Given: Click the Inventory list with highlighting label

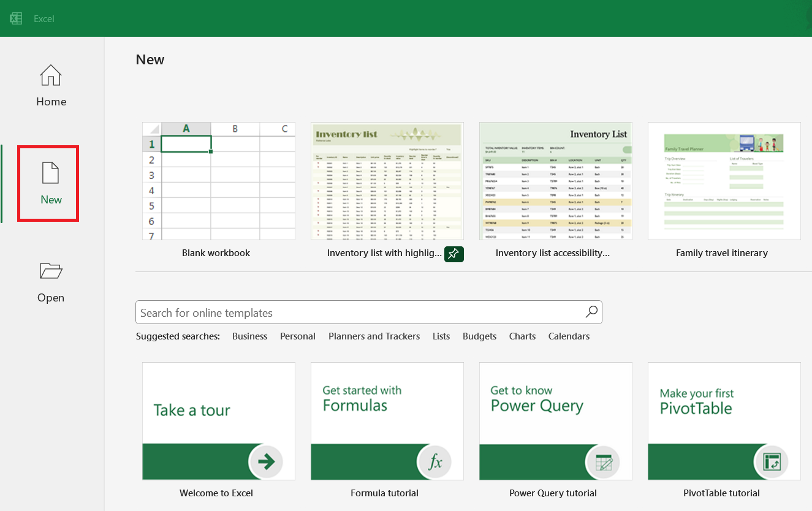Looking at the screenshot, I should (384, 253).
